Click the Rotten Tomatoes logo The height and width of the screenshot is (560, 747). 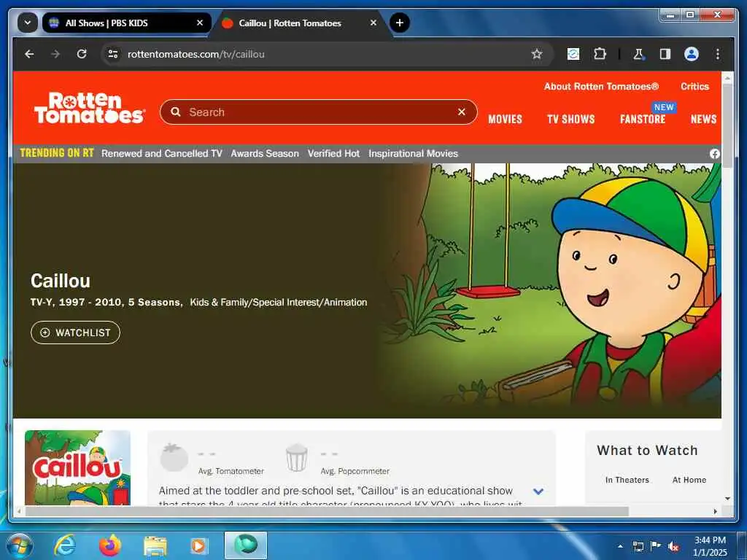89,108
